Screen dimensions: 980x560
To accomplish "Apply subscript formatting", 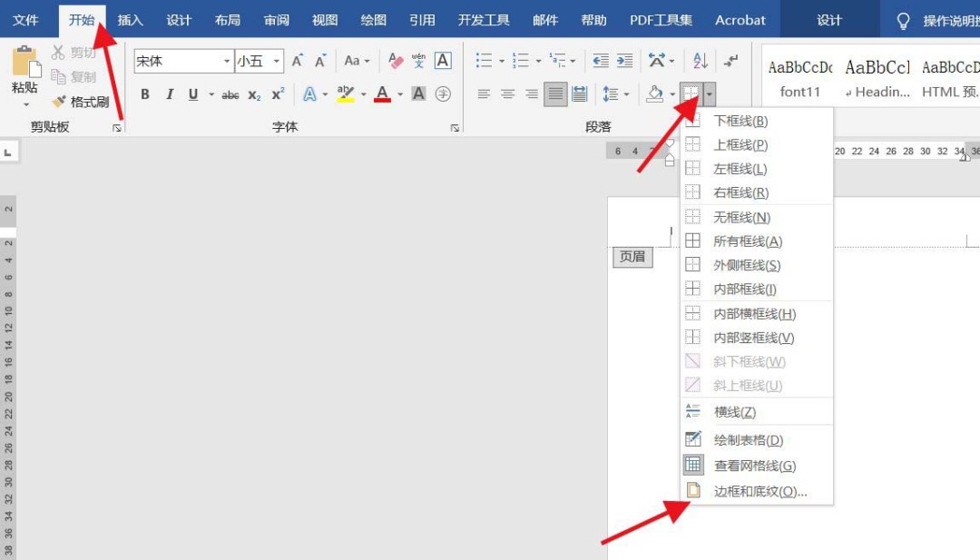I will tap(253, 93).
